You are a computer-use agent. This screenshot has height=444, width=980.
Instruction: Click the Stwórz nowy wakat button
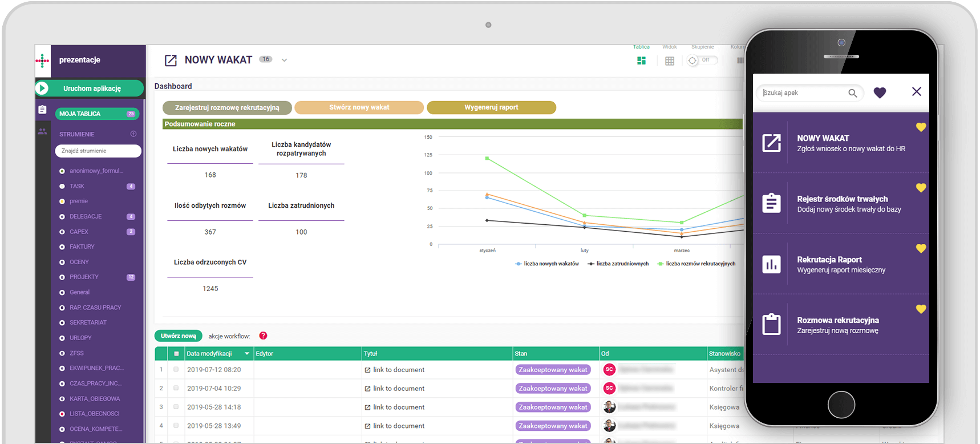[359, 107]
